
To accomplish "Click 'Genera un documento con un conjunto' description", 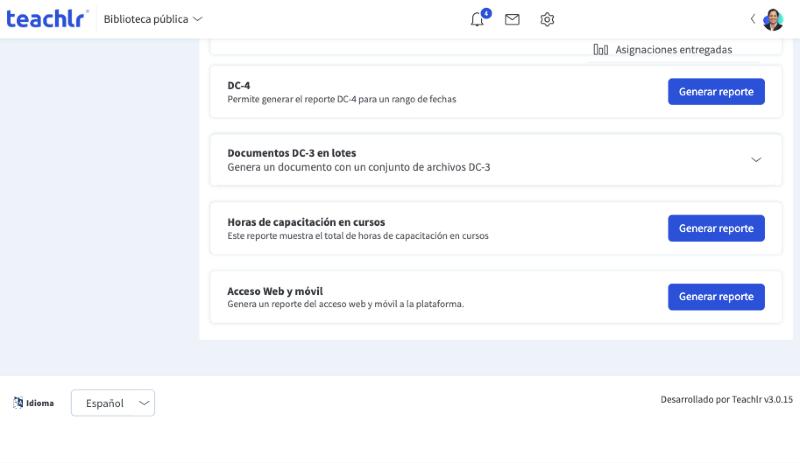I will (x=358, y=167).
